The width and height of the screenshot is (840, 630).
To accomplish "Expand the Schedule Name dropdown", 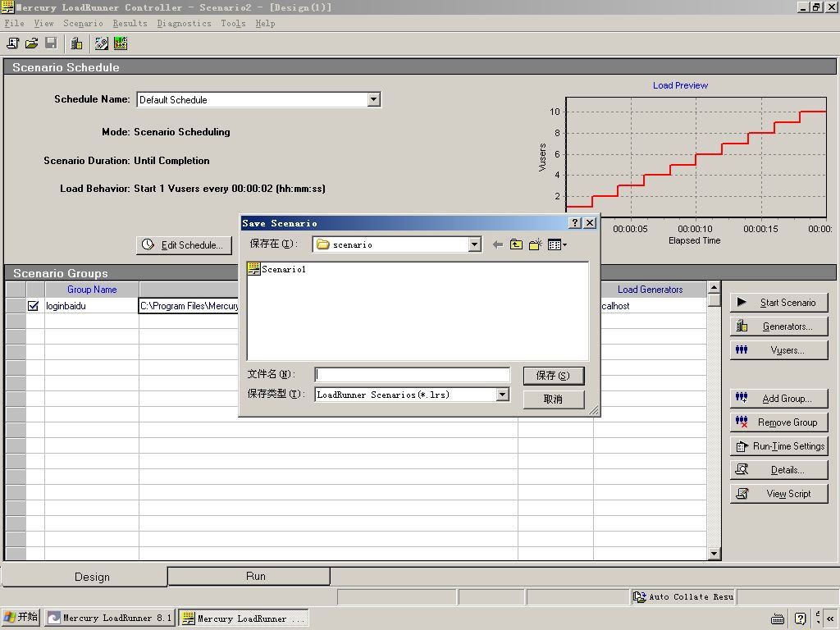I will click(373, 99).
